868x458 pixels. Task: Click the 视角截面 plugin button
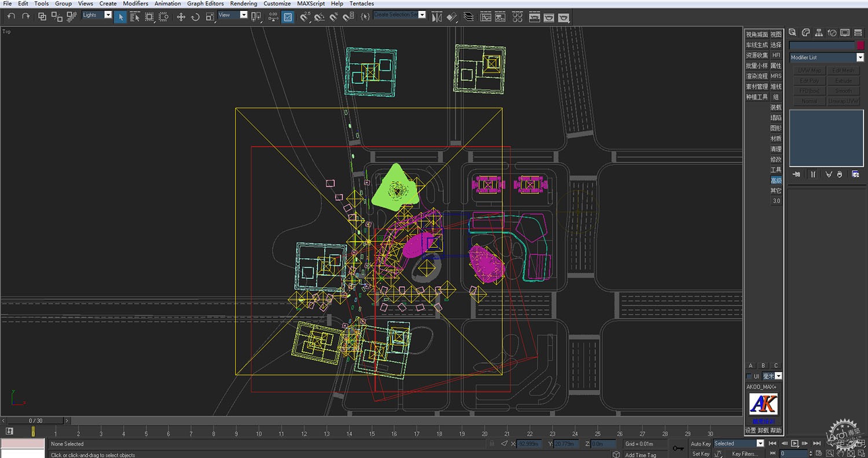pos(757,35)
